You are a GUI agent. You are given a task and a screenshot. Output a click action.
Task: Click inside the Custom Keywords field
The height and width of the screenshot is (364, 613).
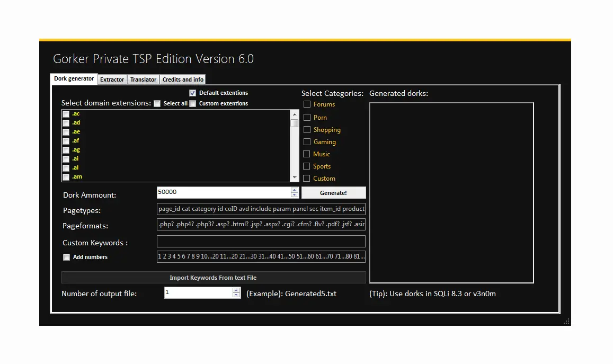point(261,241)
